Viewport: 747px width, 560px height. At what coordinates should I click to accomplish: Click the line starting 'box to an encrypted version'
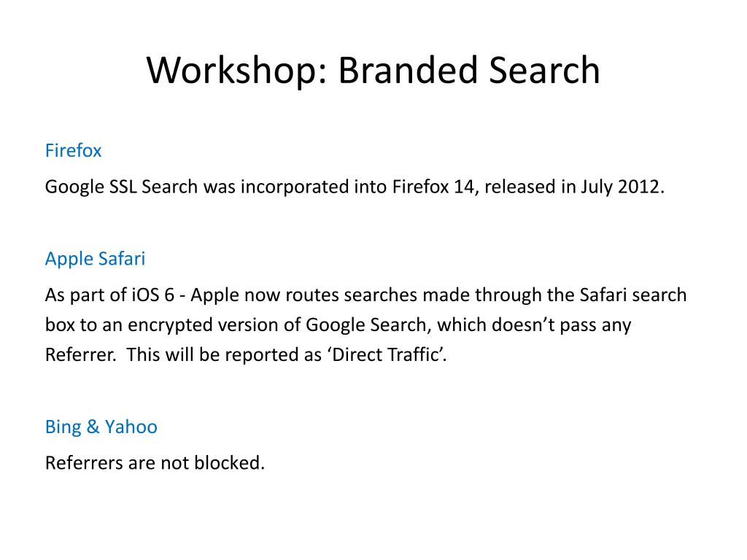[338, 324]
